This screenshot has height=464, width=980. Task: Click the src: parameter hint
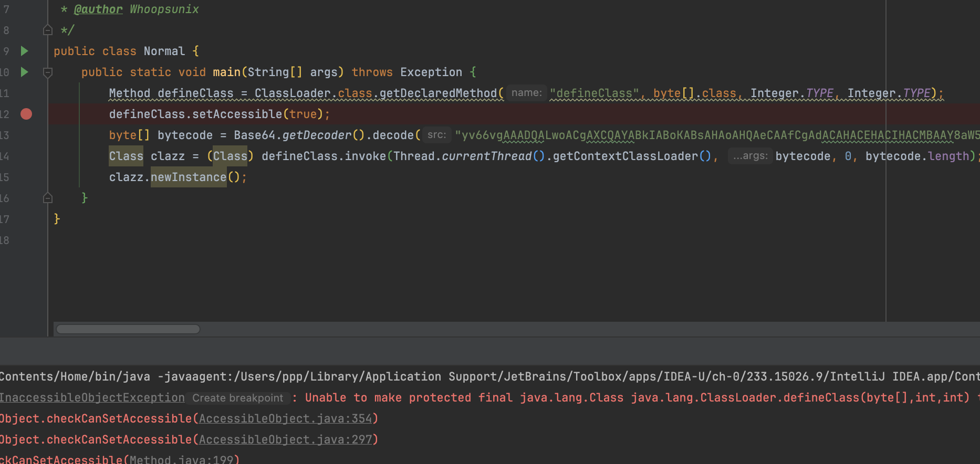point(437,135)
